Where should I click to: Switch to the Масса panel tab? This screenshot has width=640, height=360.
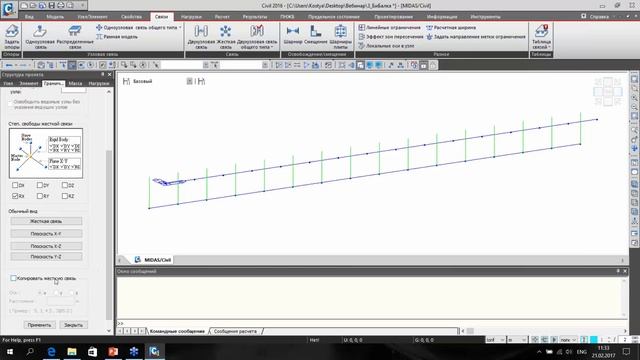(x=75, y=83)
